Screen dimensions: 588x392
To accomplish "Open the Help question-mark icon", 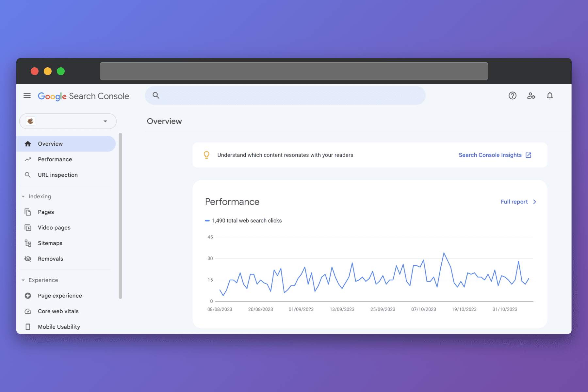I will pyautogui.click(x=513, y=96).
